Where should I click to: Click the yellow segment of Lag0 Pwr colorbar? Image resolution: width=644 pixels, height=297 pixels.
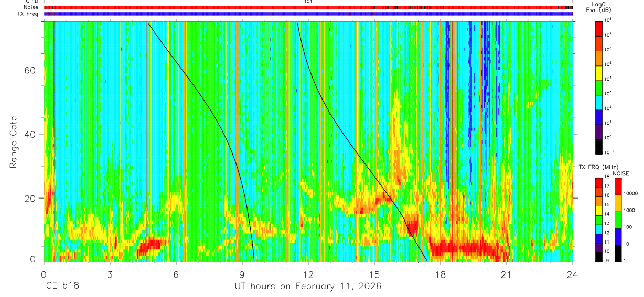tap(600, 72)
